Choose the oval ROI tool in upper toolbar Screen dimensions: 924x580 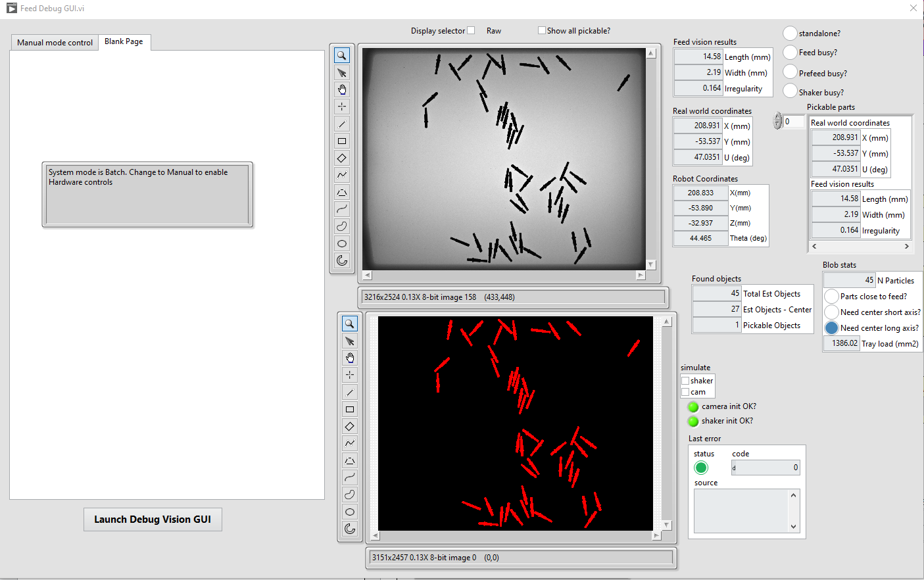pos(342,243)
